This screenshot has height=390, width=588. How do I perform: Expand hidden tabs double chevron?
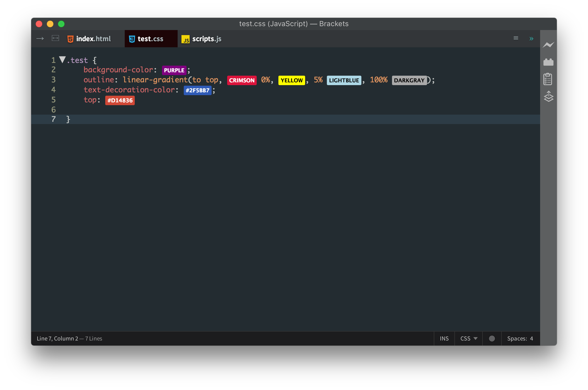pos(531,39)
